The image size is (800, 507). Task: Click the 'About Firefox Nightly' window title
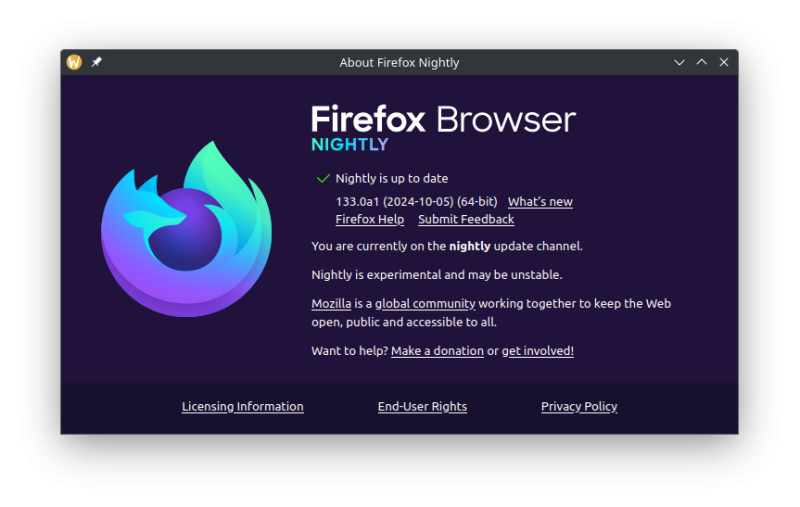tap(399, 63)
